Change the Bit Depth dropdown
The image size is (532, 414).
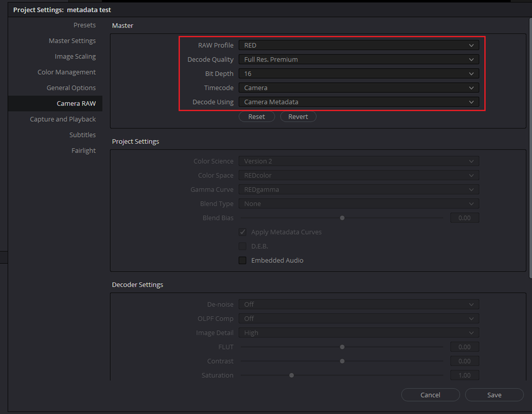[358, 73]
